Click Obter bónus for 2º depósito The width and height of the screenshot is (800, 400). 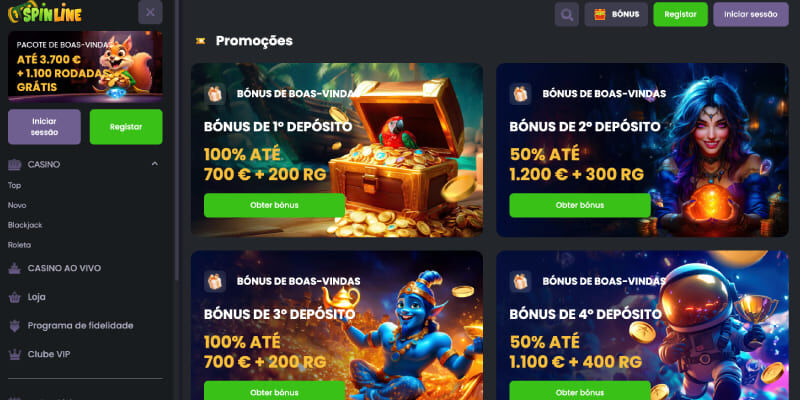[x=580, y=205]
